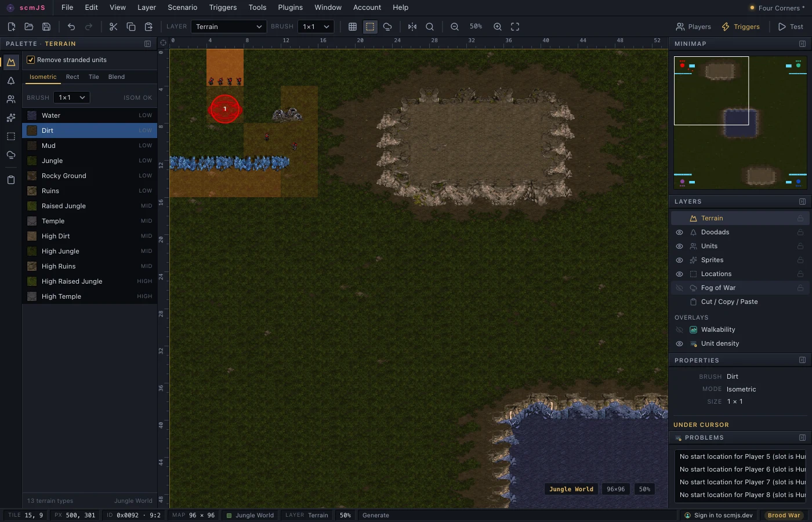Open the toolbar Brush size dropdown
This screenshot has width=812, height=522.
[316, 27]
